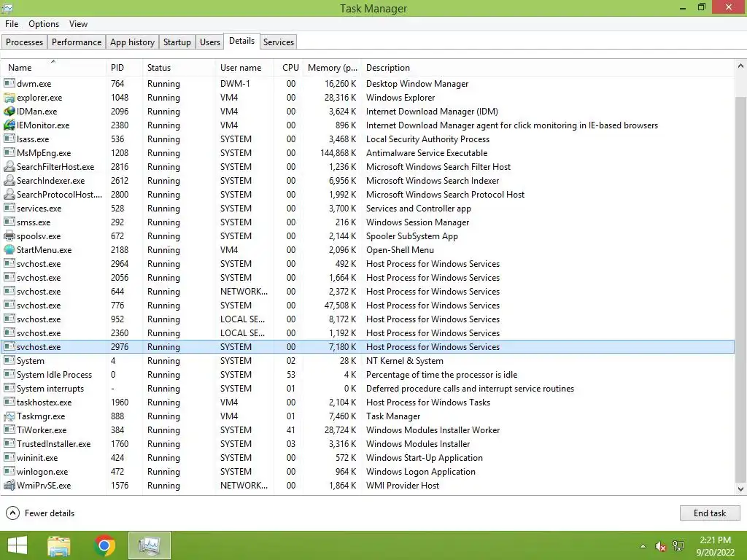Click scrollbar down arrow
This screenshot has width=747, height=560.
coord(741,489)
